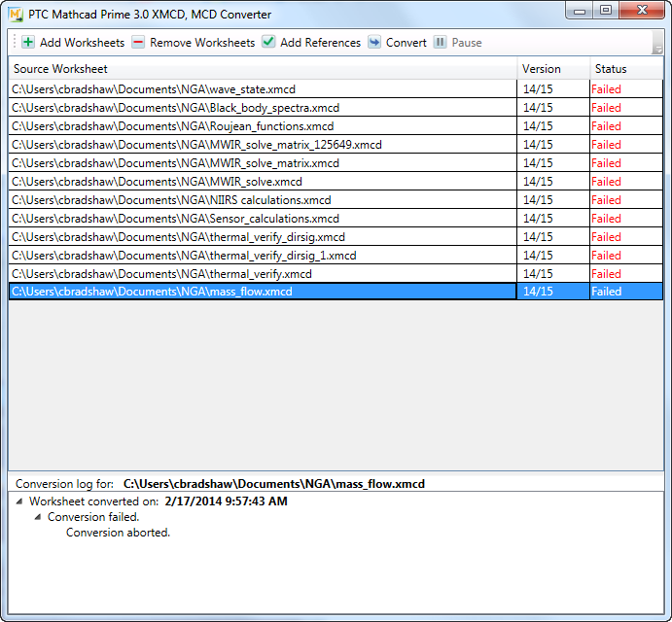Select the MWIR_solve_matrix_125649.xmcd row
The width and height of the screenshot is (672, 622).
coord(336,145)
